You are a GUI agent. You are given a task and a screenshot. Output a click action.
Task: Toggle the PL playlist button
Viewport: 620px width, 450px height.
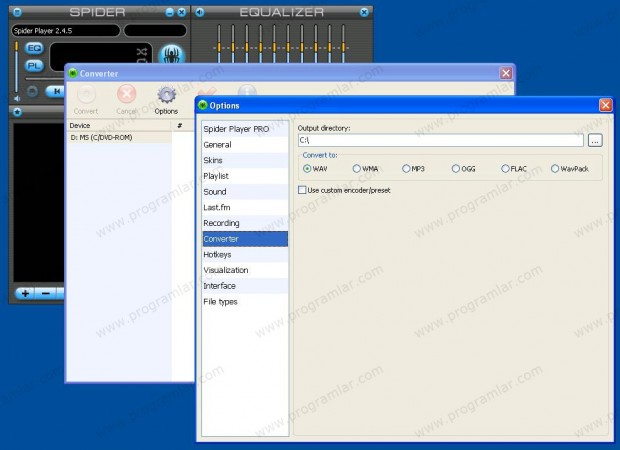(x=34, y=66)
